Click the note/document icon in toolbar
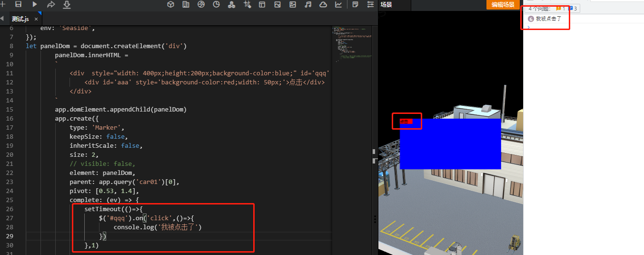 coord(355,4)
